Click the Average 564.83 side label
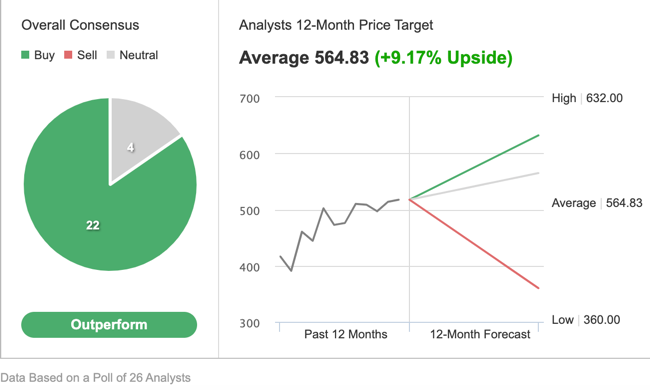650x390 pixels. coord(597,203)
